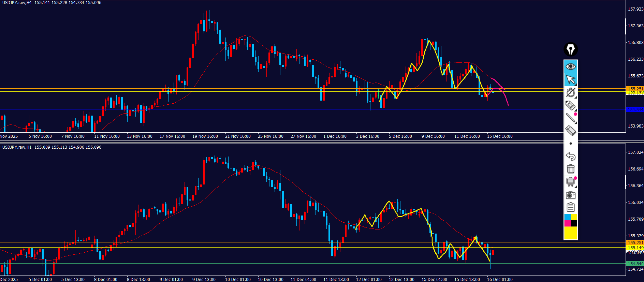Click the brush size dot control
This screenshot has width=644, height=282.
(571, 144)
